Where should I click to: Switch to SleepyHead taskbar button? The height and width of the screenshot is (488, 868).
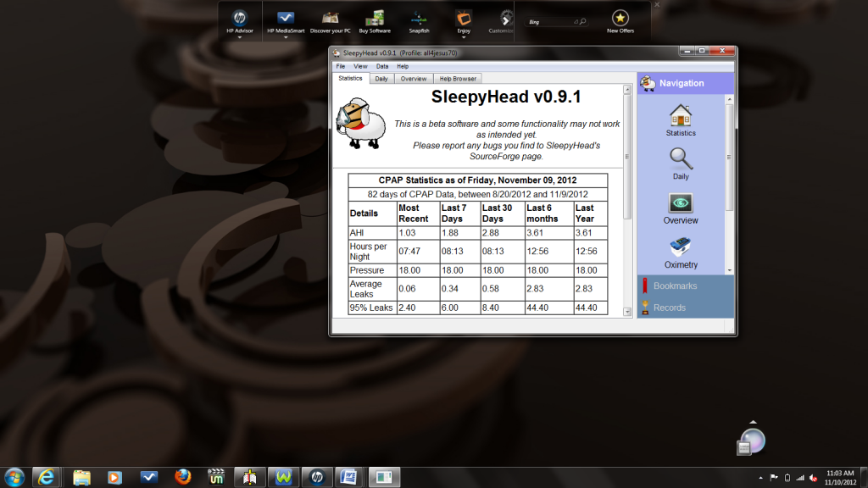click(384, 477)
